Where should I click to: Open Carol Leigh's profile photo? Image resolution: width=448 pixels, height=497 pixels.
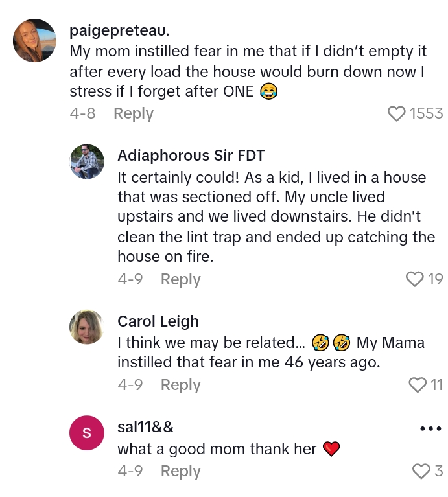(87, 327)
